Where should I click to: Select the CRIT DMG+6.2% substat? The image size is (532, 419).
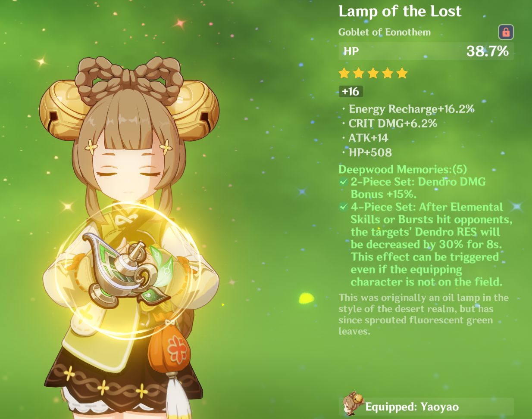pyautogui.click(x=393, y=124)
